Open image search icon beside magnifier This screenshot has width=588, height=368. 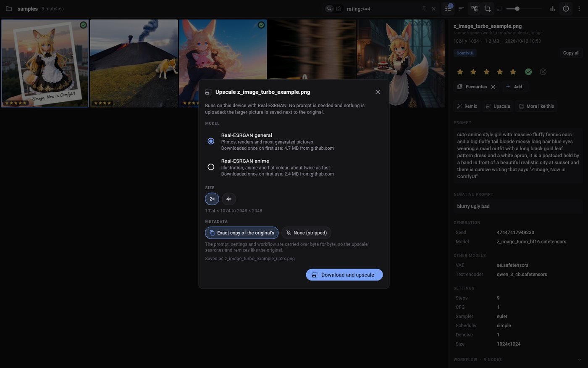pyautogui.click(x=339, y=8)
